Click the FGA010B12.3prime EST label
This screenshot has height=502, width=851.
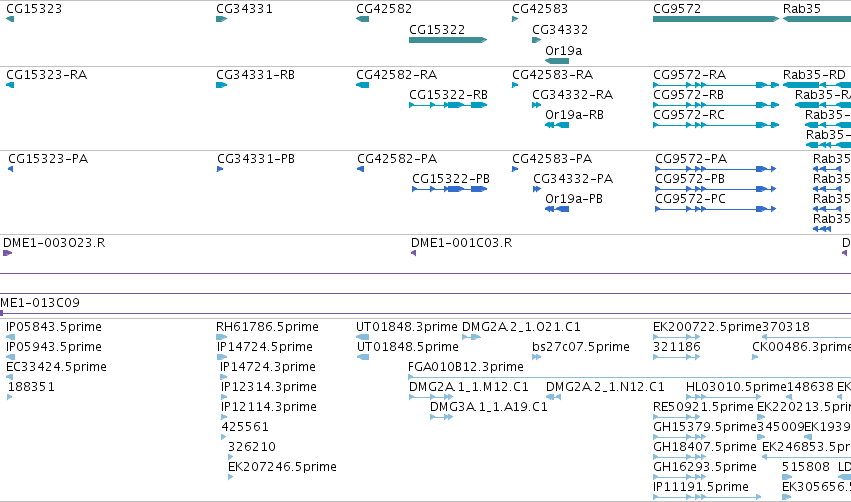pos(466,367)
